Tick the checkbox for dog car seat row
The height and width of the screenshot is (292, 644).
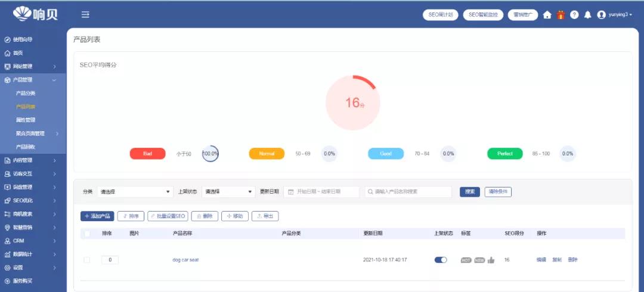[87, 260]
